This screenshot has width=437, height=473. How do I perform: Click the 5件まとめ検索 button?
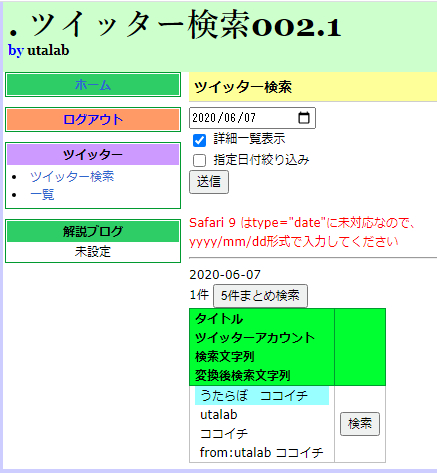[260, 296]
